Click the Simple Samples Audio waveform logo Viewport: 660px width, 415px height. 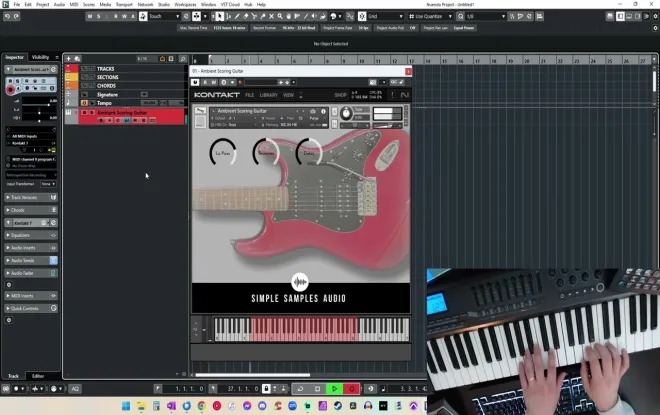pos(300,282)
